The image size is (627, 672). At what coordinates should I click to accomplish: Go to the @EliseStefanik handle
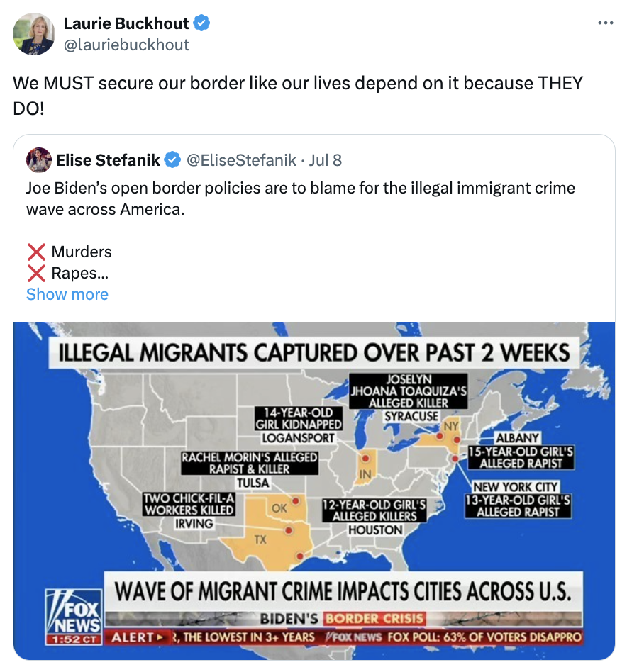tap(241, 160)
